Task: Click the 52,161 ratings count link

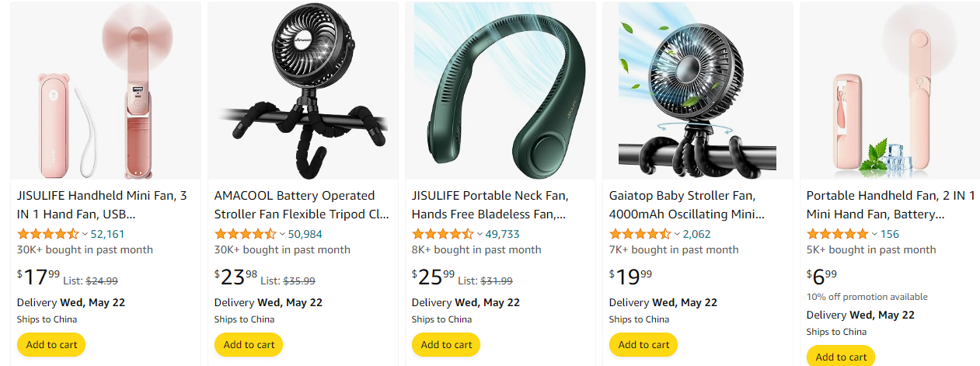Action: pyautogui.click(x=108, y=234)
